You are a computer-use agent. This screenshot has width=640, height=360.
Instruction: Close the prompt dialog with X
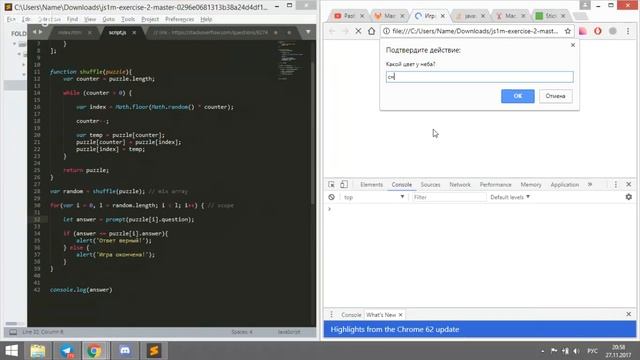[573, 45]
